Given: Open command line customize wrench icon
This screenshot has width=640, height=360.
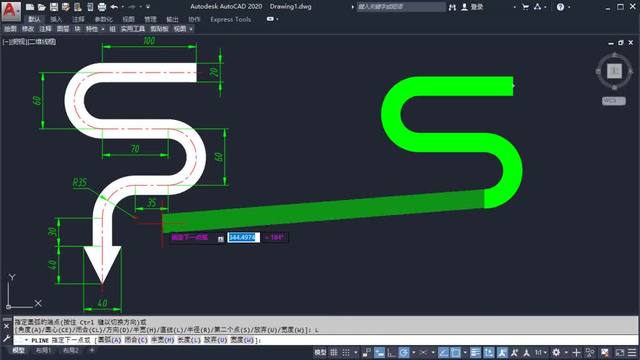Looking at the screenshot, I should point(7,338).
